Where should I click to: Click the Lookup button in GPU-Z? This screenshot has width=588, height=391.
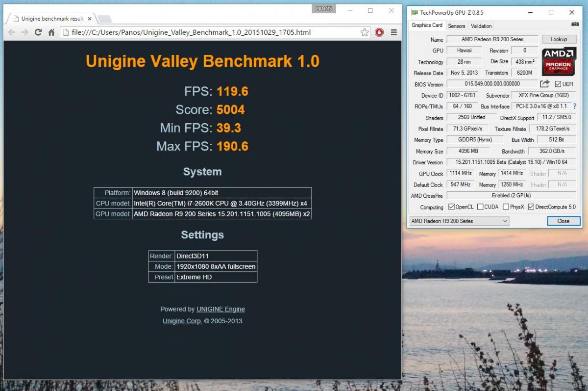pyautogui.click(x=559, y=39)
